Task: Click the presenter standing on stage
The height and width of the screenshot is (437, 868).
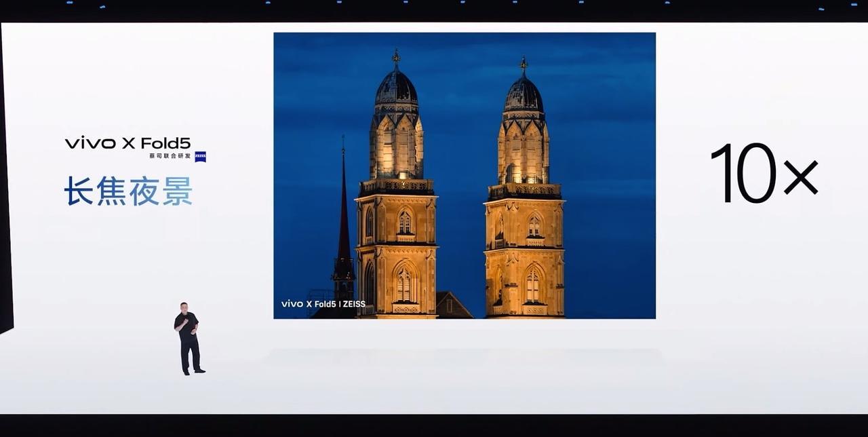Action: [188, 338]
